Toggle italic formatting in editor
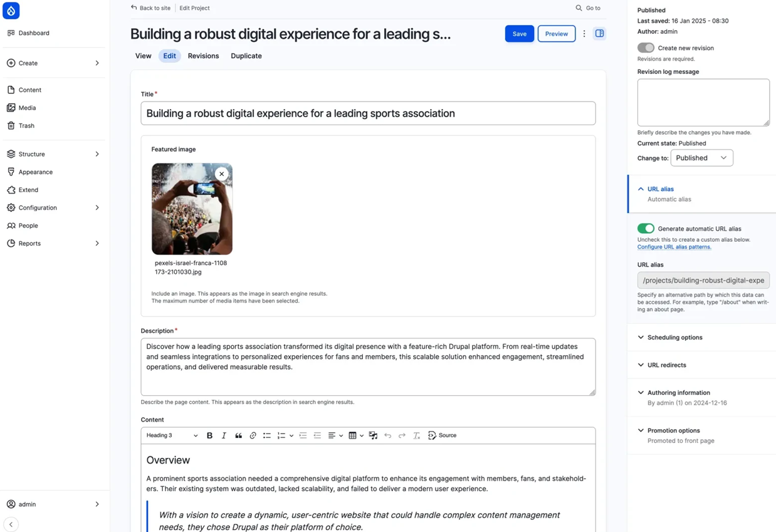 (x=224, y=436)
